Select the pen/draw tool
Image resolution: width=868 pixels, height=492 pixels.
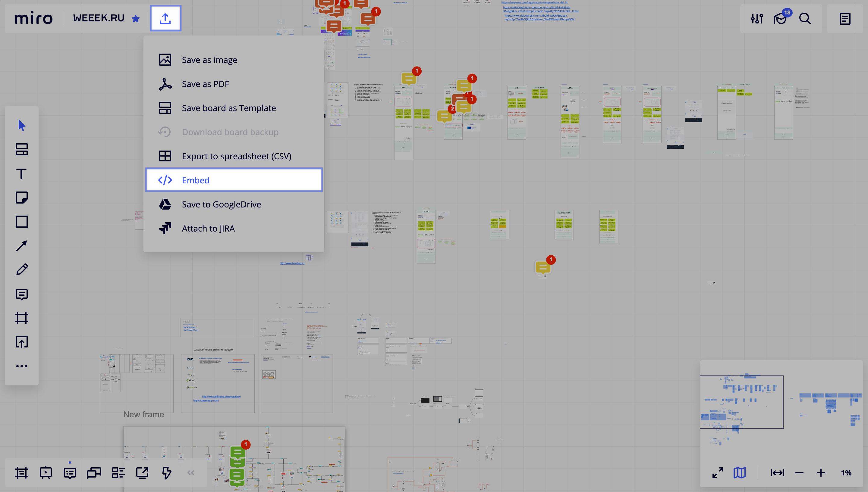coord(22,270)
